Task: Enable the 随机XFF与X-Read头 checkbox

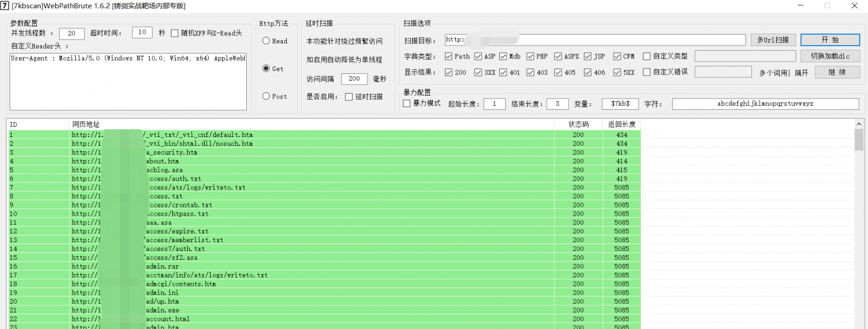Action: coord(175,33)
